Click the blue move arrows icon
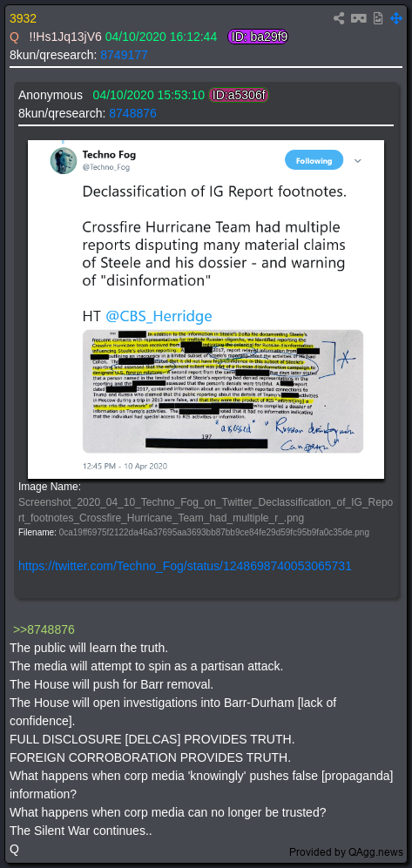Viewport: 412px width, 868px height. click(396, 18)
